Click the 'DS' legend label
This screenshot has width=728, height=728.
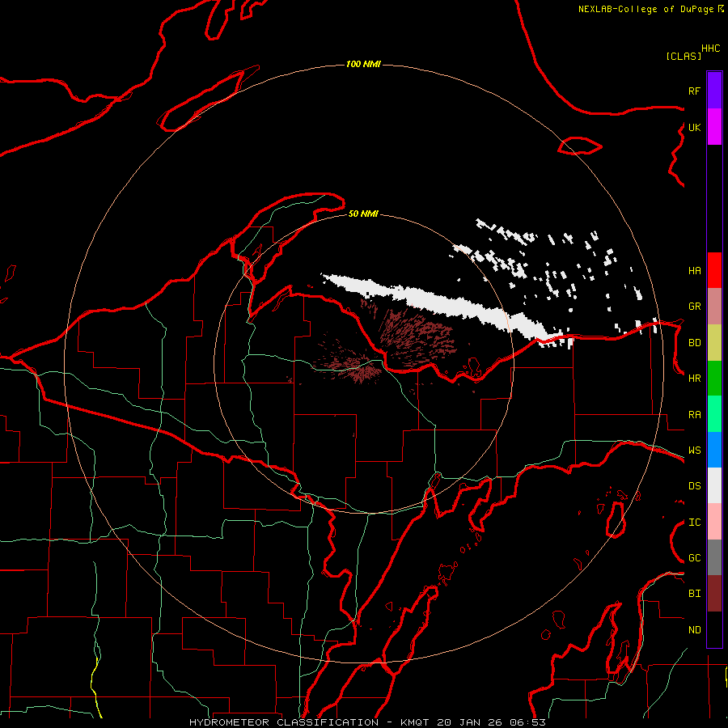click(694, 486)
